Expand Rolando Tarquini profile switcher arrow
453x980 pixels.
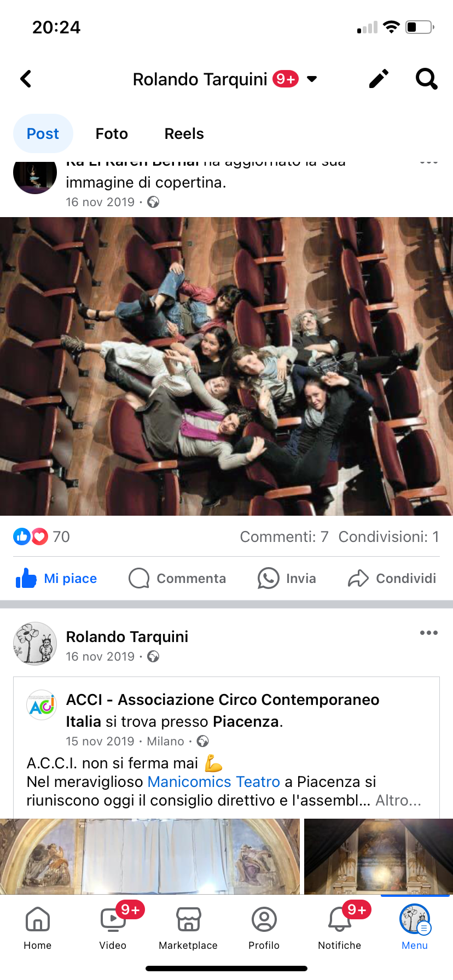tap(312, 79)
